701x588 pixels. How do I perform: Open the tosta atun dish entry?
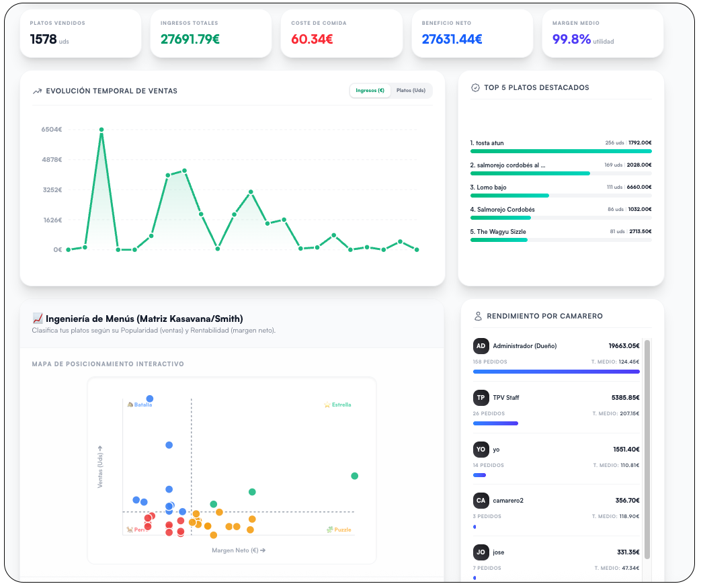[561, 146]
